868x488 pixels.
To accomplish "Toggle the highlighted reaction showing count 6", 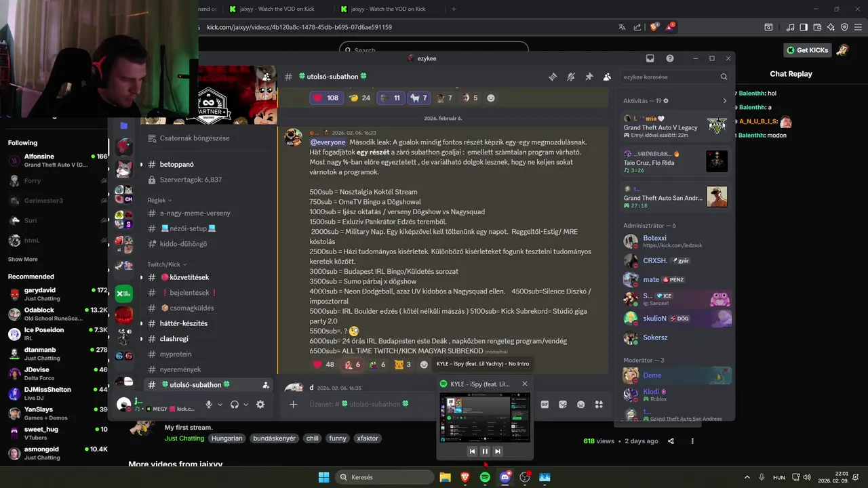I will pos(353,365).
